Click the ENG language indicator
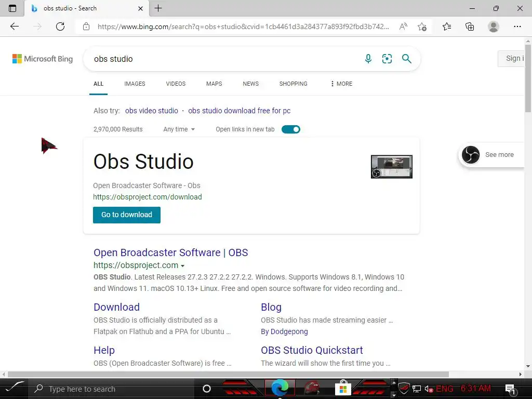Image resolution: width=532 pixels, height=399 pixels. pos(445,389)
